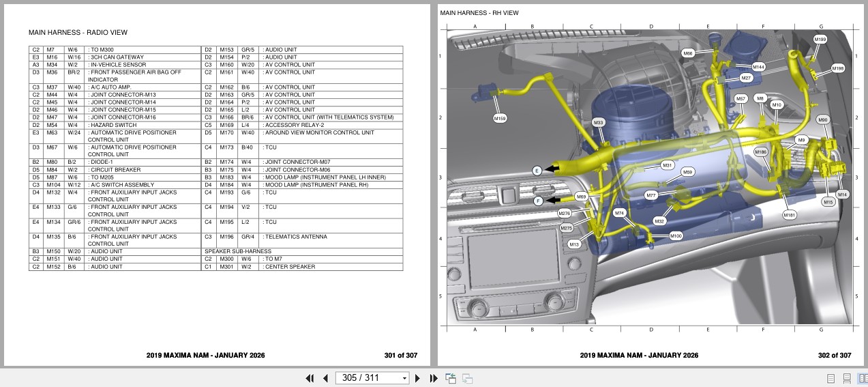Select the two-page facing layout
868x387 pixels.
click(x=862, y=378)
